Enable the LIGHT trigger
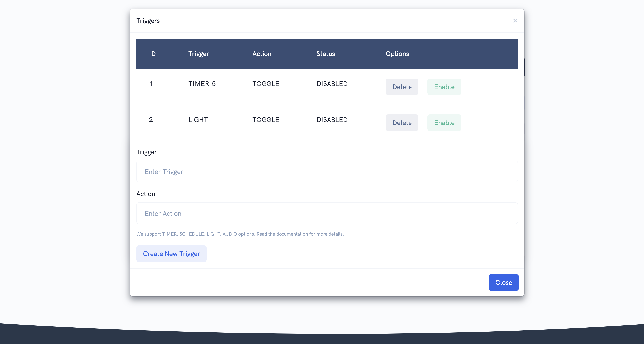644x344 pixels. pyautogui.click(x=444, y=123)
